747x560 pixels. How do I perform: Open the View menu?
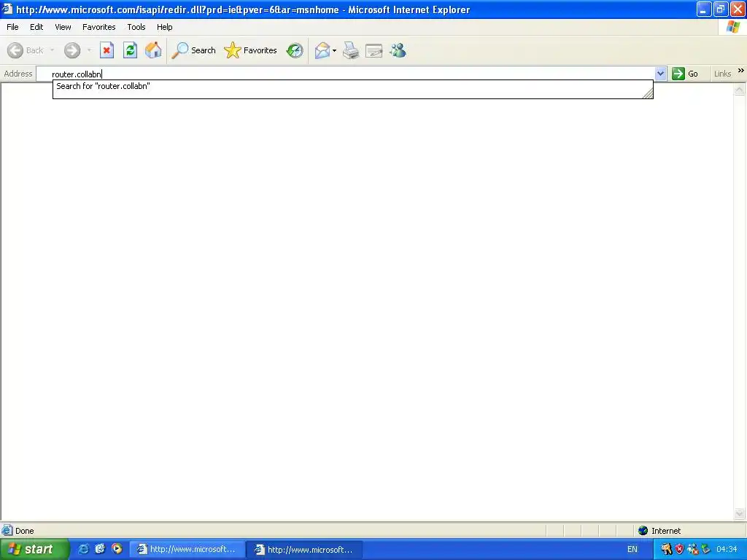click(63, 27)
